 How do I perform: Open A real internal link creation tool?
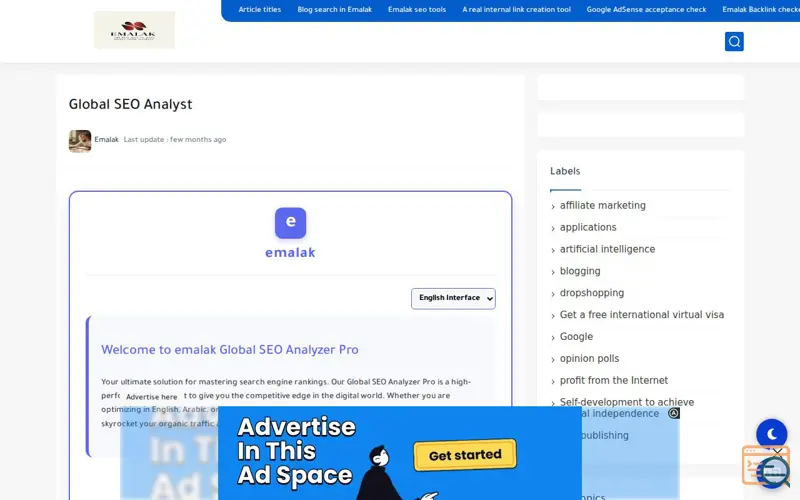(x=516, y=9)
